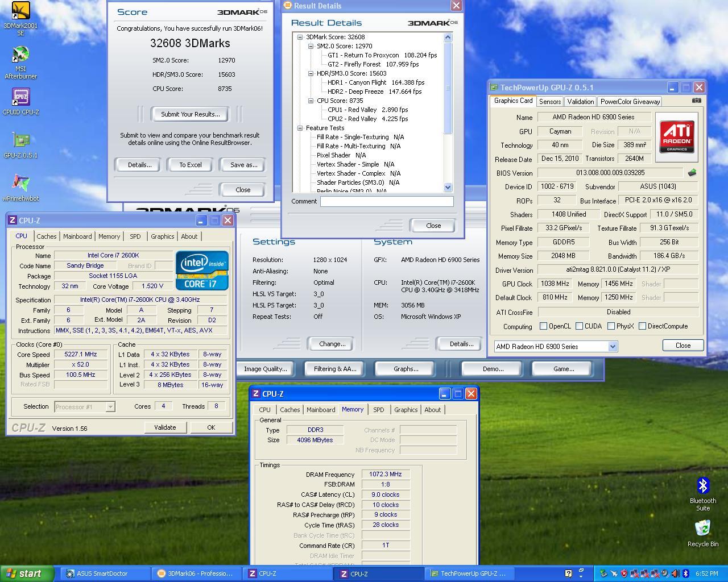Open the Processor #1 selection dropdown
The height and width of the screenshot is (582, 728).
coord(110,406)
